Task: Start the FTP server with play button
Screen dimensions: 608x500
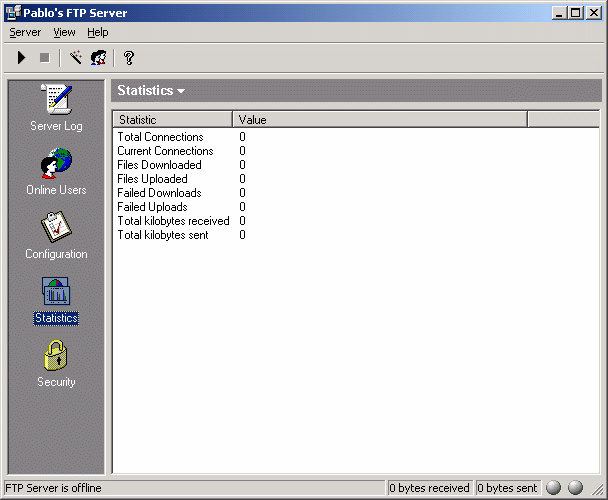Action: pos(21,58)
